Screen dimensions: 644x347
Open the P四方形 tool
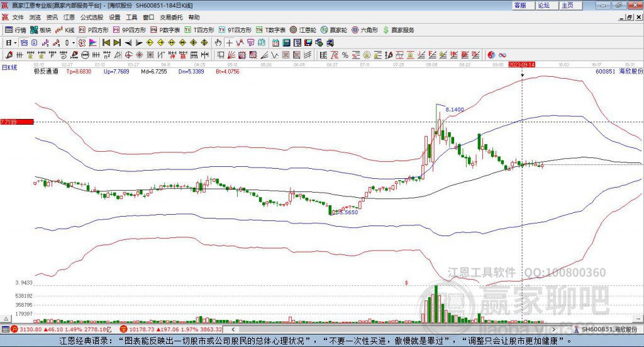point(94,30)
